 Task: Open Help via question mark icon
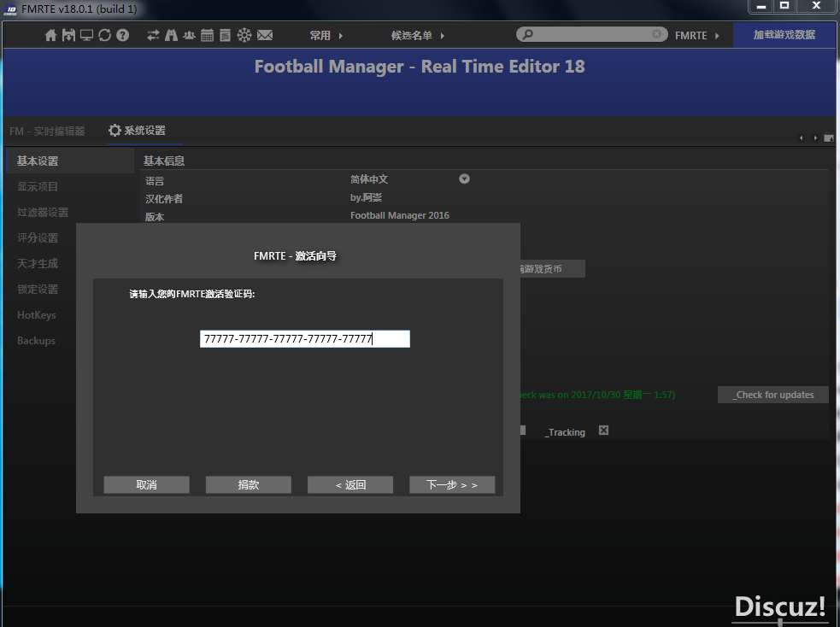122,35
